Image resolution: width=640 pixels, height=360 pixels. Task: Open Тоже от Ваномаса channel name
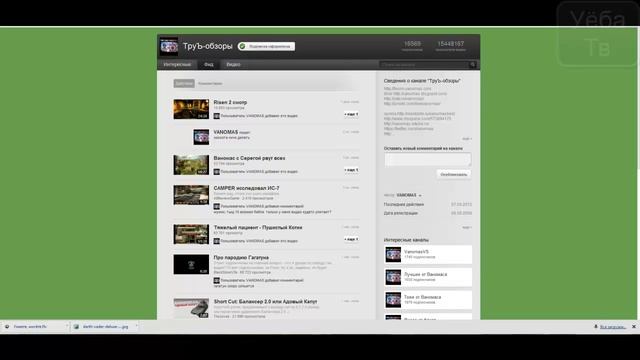[x=422, y=297]
